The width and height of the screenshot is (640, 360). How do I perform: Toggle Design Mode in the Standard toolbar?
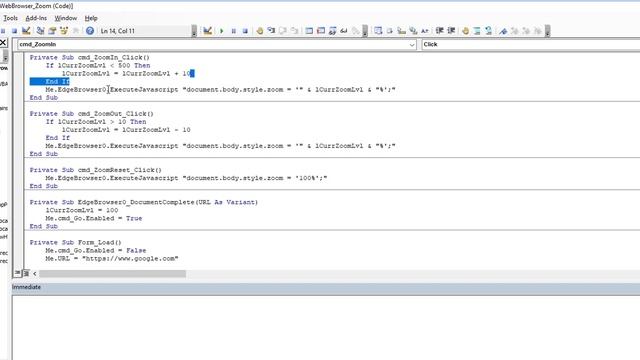click(26, 31)
